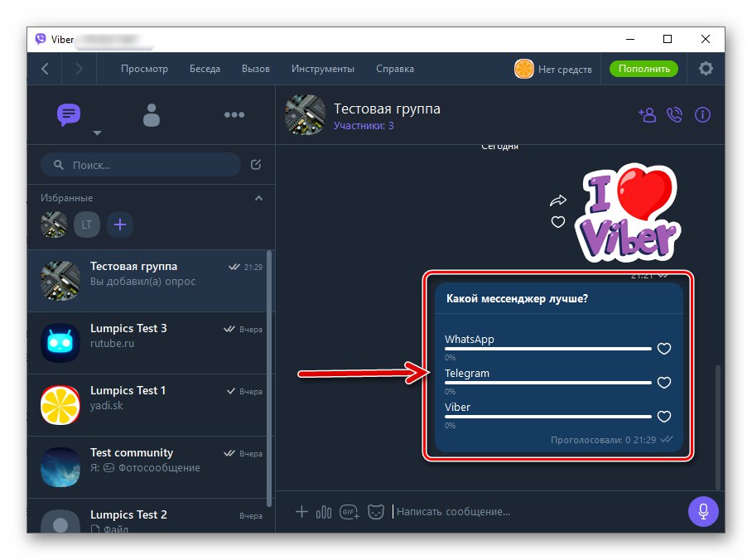Open attachment plus icon in message bar
752x560 pixels.
pos(301,511)
